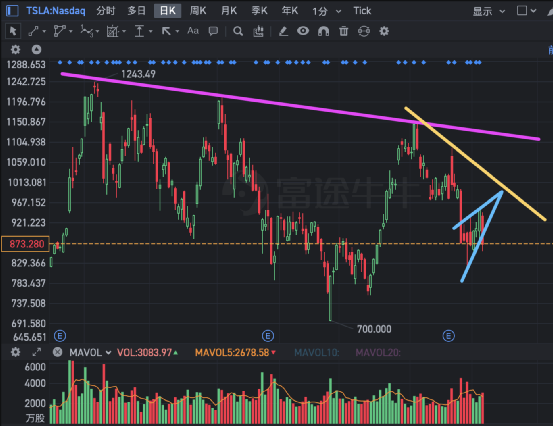Select the comment bubble annotation tool
Image resolution: width=553 pixels, height=426 pixels.
tap(213, 31)
